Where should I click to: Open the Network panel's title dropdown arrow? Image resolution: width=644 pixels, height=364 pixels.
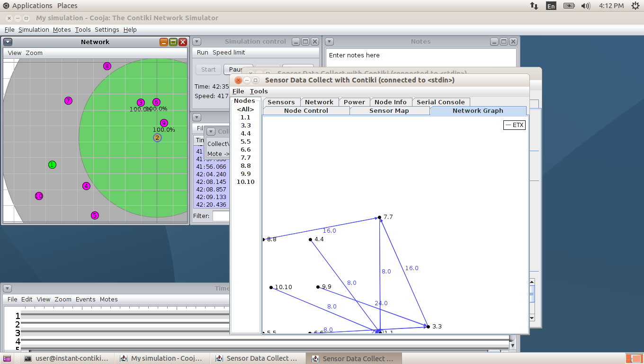(8, 42)
